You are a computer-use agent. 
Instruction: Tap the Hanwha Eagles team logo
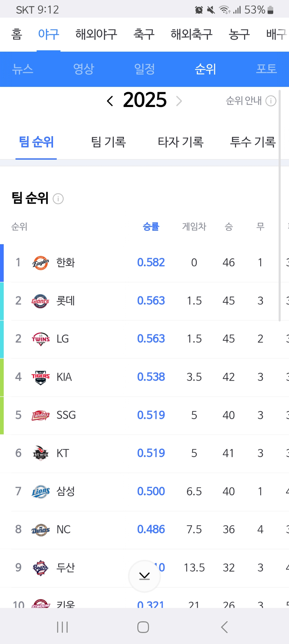pos(41,263)
